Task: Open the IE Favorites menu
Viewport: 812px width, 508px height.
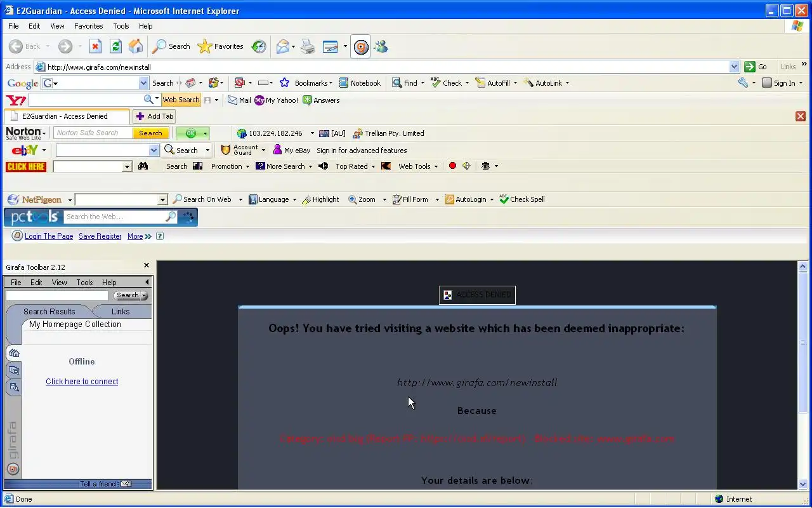Action: (x=88, y=26)
